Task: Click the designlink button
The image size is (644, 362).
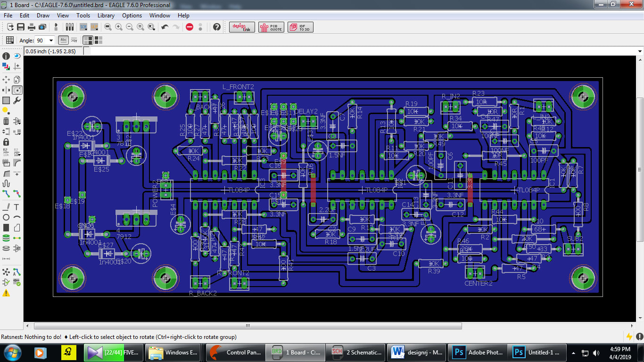Action: pos(242,27)
